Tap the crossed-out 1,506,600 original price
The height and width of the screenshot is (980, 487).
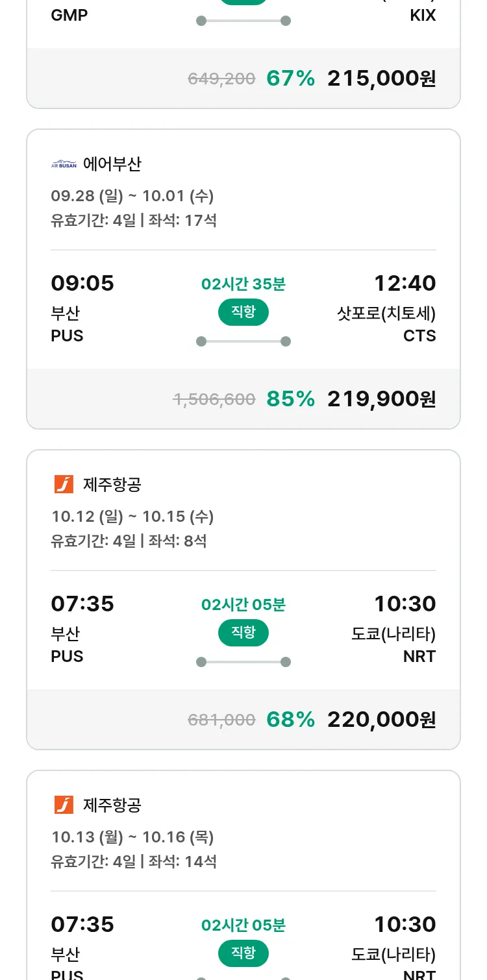[x=214, y=400]
